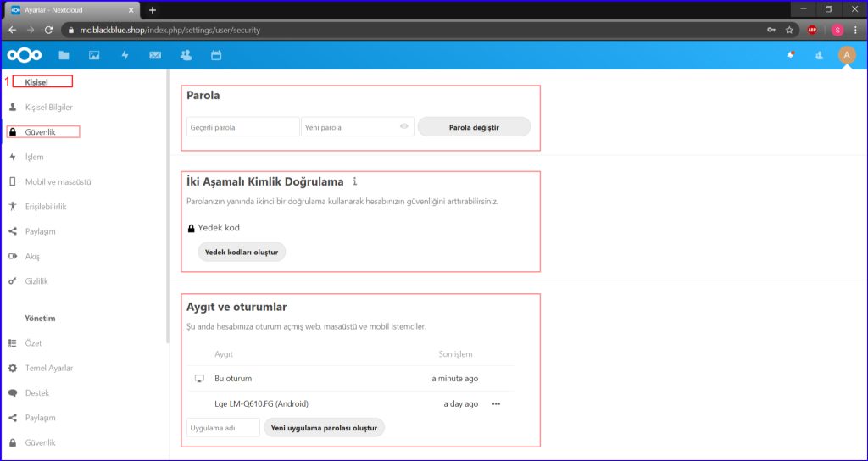
Task: Open Erişilebilirlik settings
Action: (46, 207)
